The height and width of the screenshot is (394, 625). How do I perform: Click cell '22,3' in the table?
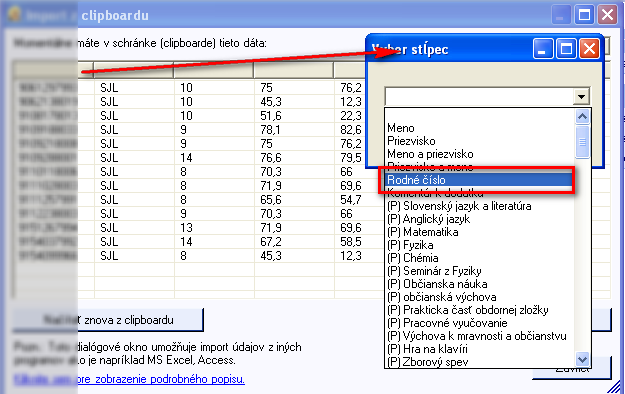pos(351,116)
